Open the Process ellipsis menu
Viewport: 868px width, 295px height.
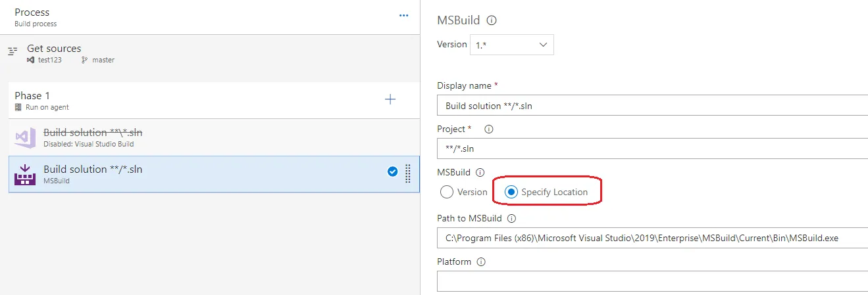tap(404, 16)
